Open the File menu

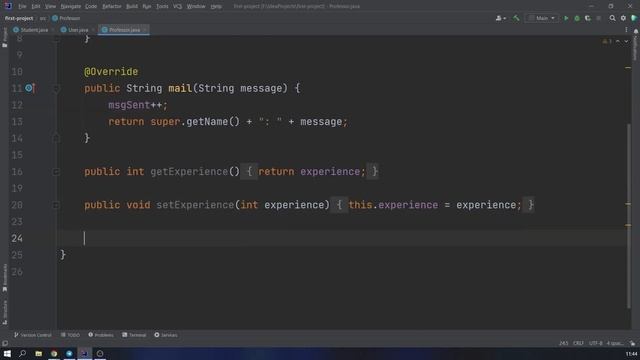(x=22, y=6)
